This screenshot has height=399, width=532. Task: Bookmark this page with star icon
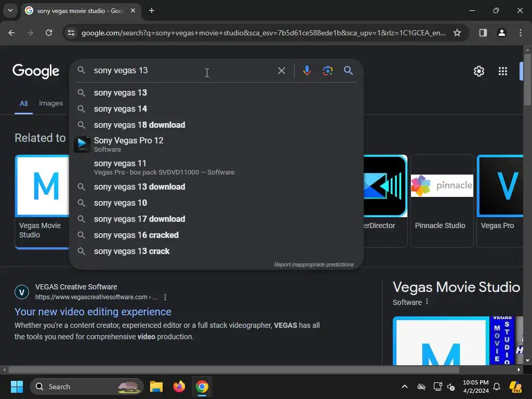[x=457, y=33]
